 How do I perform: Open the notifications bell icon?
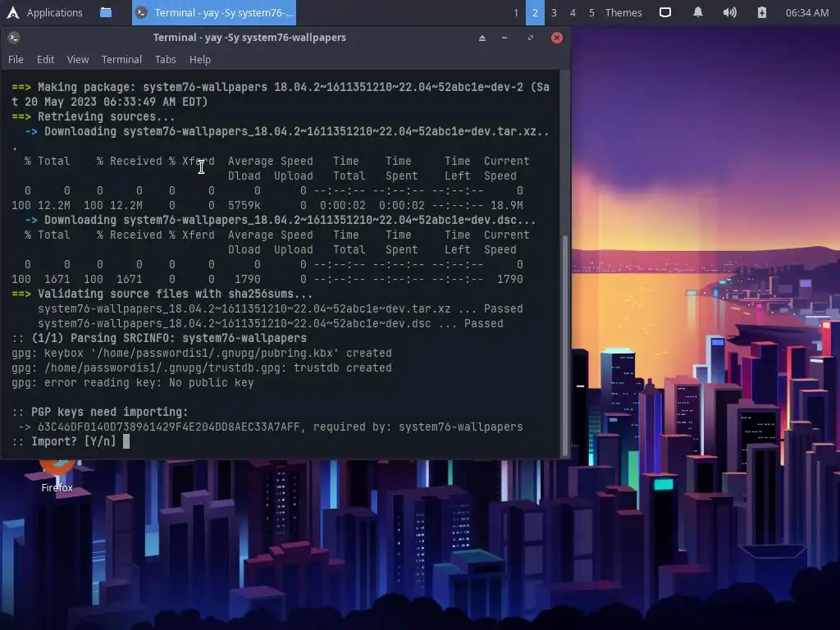697,12
